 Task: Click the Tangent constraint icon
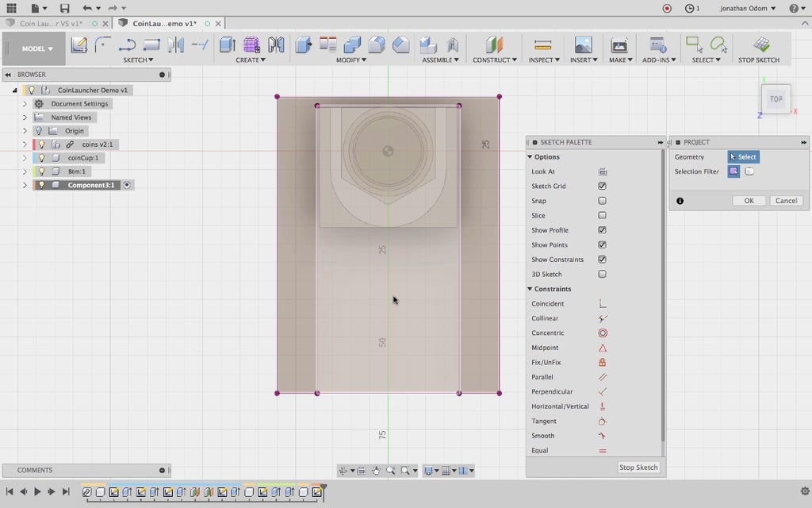click(603, 421)
